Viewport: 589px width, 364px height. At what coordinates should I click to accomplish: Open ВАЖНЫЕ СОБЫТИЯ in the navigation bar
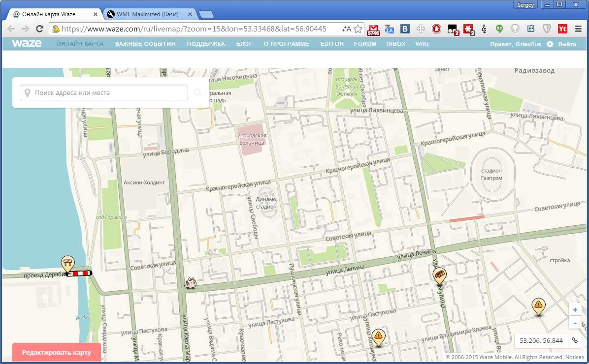145,44
